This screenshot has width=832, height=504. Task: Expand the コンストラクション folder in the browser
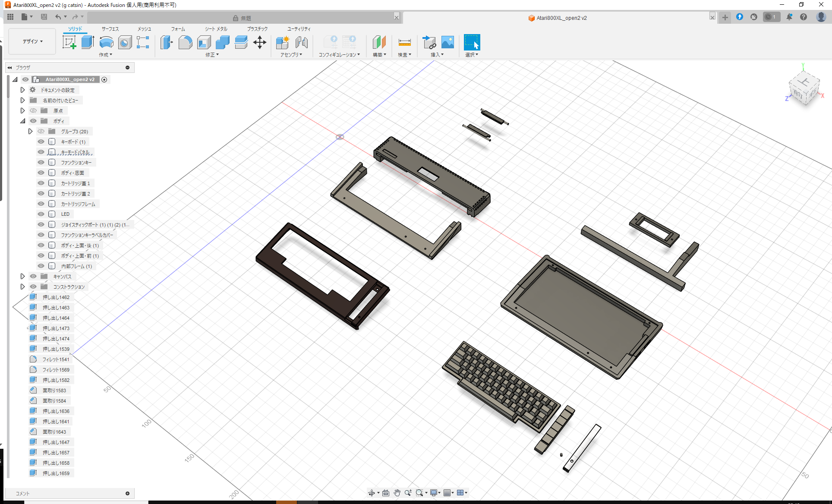(x=23, y=287)
